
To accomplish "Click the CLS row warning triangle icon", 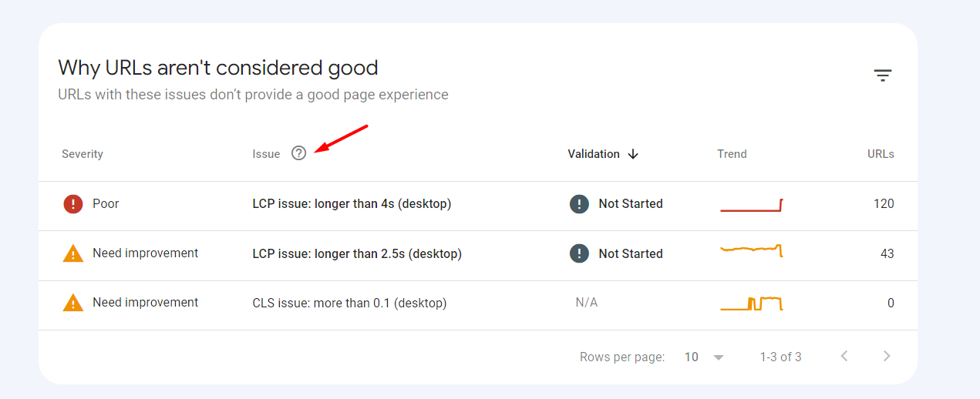I will click(x=72, y=303).
